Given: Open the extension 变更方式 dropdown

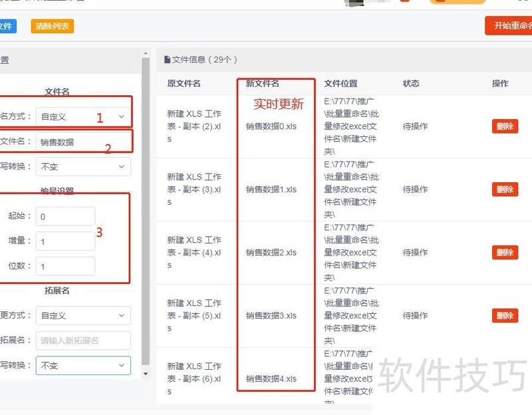Looking at the screenshot, I should [83, 315].
